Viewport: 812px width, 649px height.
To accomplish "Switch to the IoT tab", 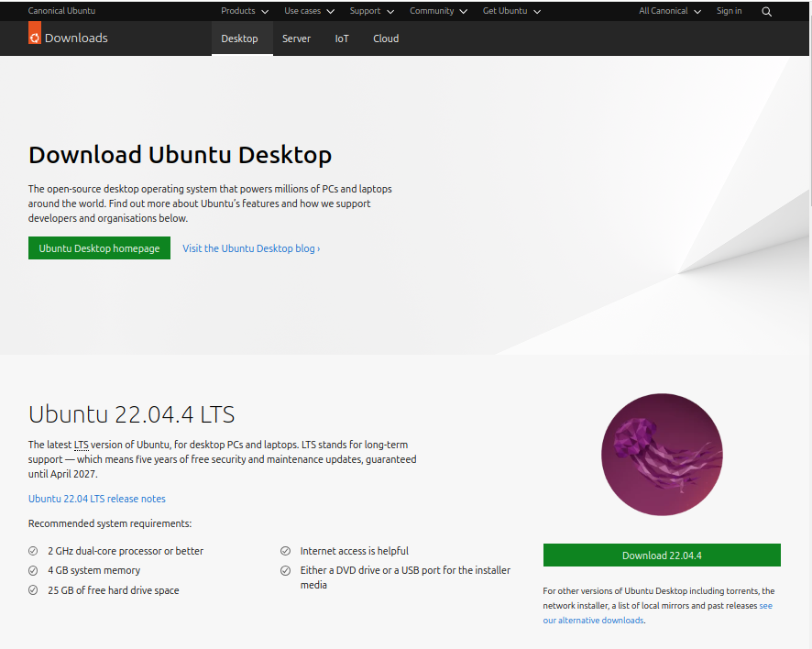I will (342, 38).
